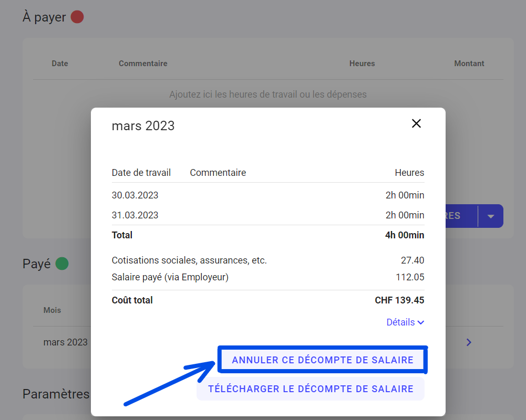Close the mars 2023 dialog
This screenshot has height=420, width=526.
pyautogui.click(x=416, y=123)
